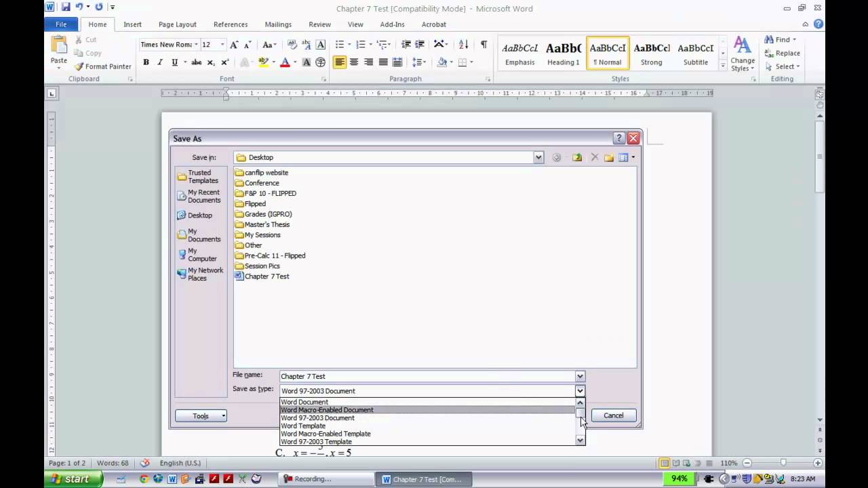This screenshot has width=868, height=488.
Task: Open the Save in location dropdown
Action: coord(538,157)
